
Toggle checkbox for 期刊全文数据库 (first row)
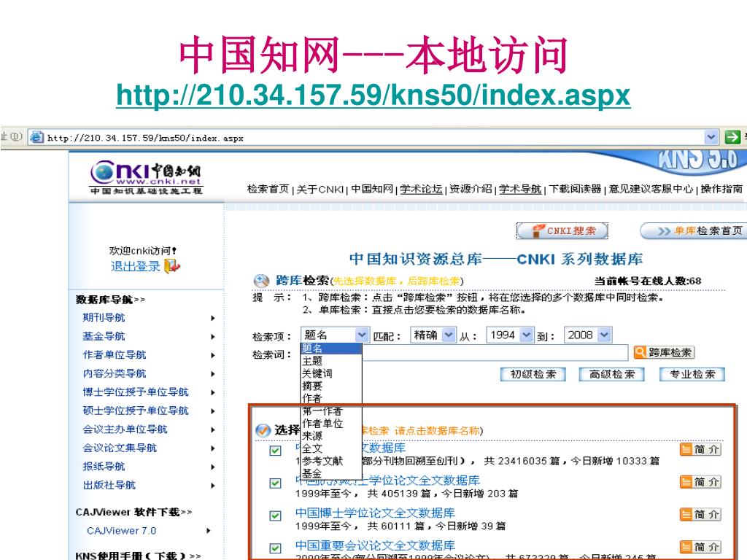tap(275, 450)
